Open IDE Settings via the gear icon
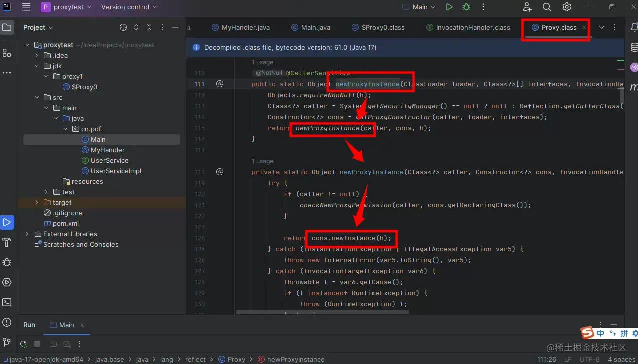Viewport: 638px width, 364px height. point(566,7)
